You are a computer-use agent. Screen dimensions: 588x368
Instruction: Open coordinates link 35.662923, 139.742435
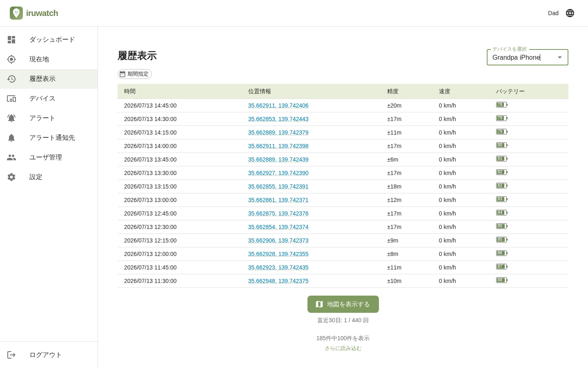[x=278, y=267]
